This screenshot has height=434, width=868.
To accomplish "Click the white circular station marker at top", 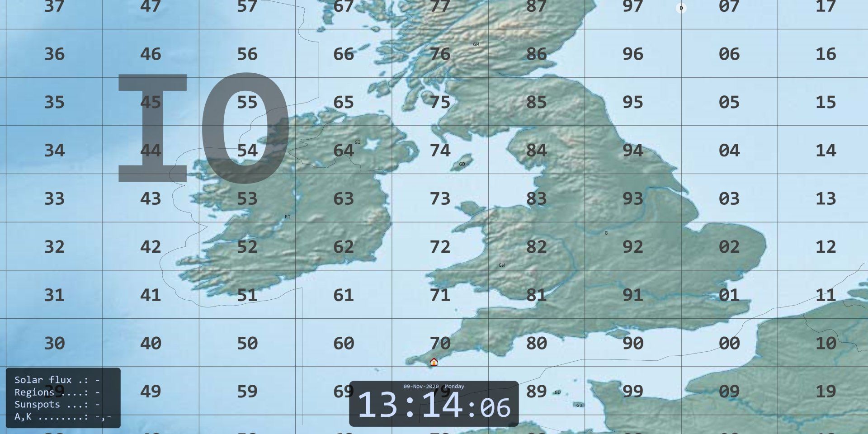I will (x=680, y=8).
